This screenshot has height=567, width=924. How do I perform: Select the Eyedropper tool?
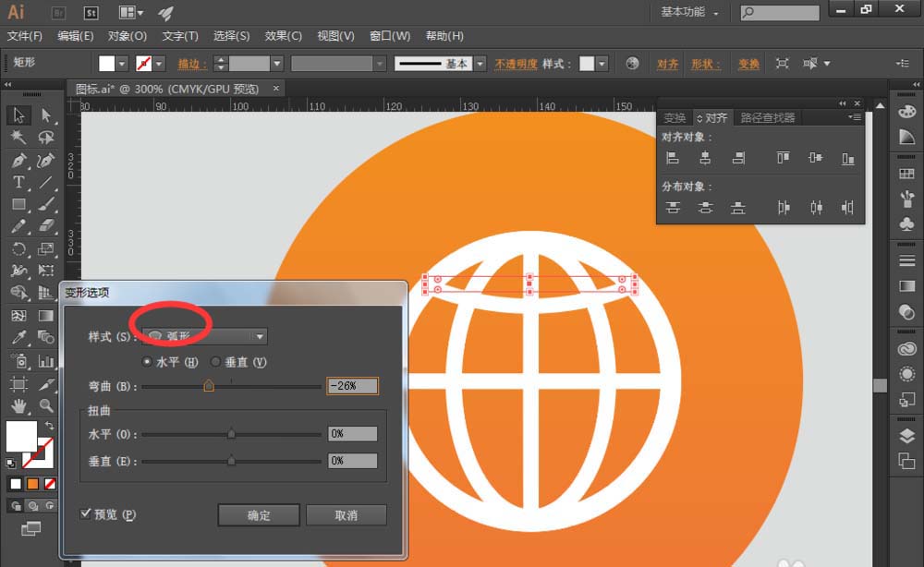(18, 337)
